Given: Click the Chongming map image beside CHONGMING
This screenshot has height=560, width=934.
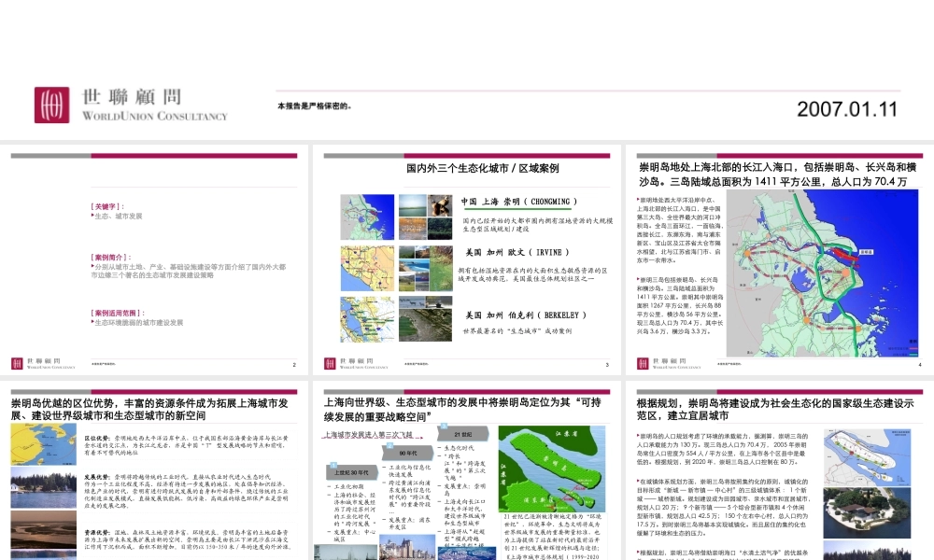Looking at the screenshot, I should (367, 217).
